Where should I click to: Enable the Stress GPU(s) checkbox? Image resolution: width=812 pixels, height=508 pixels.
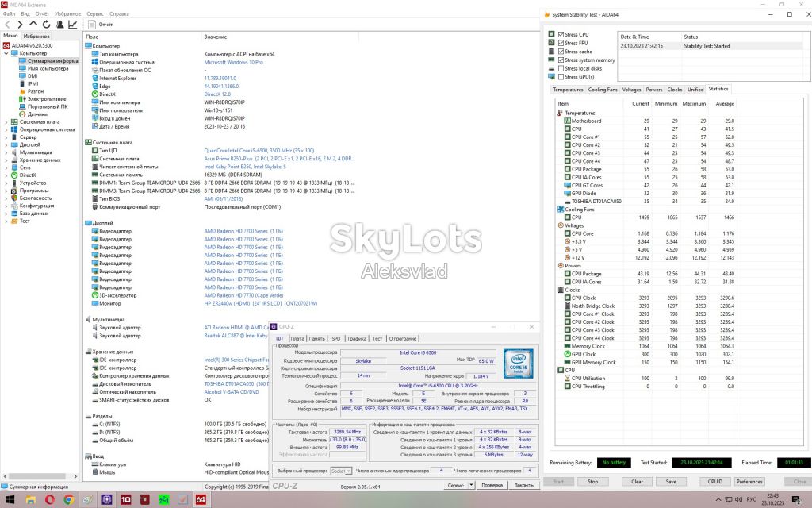click(x=561, y=77)
